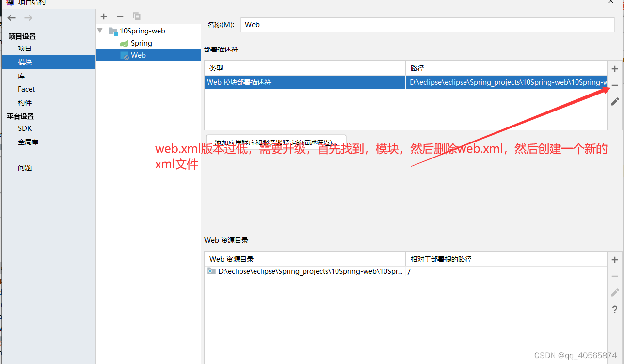Screen dimensions: 624x364
Task: Select the Web resource directory row
Action: [406, 271]
